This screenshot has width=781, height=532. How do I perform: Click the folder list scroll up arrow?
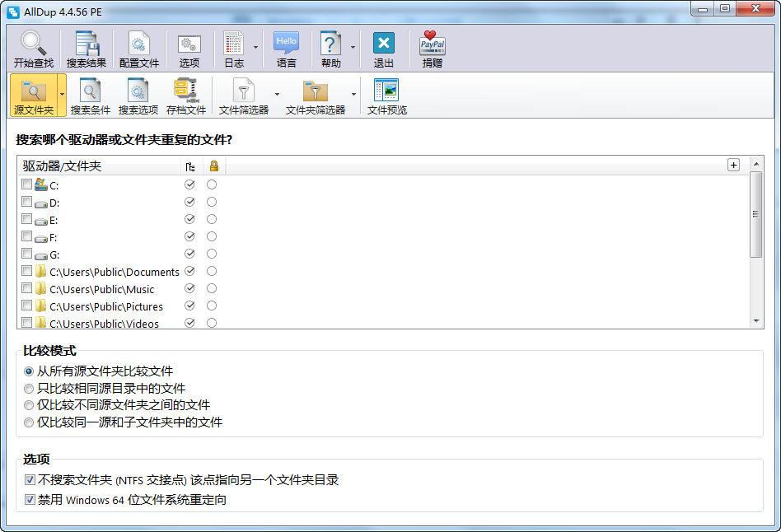coord(756,163)
